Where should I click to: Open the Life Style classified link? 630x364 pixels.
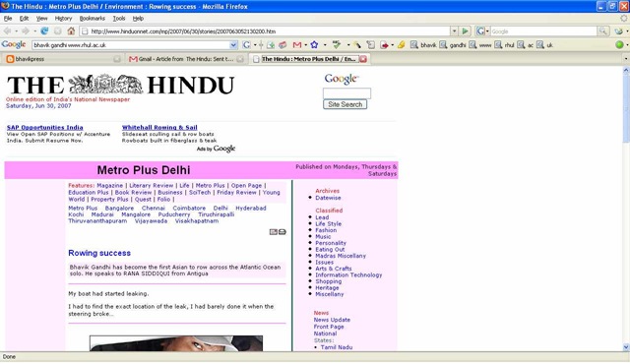pyautogui.click(x=328, y=224)
